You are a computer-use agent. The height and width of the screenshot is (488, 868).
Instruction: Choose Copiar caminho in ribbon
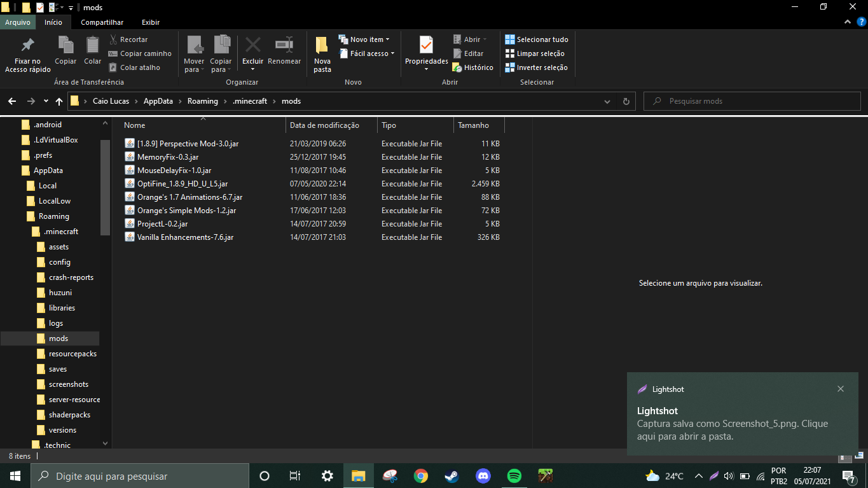(140, 53)
